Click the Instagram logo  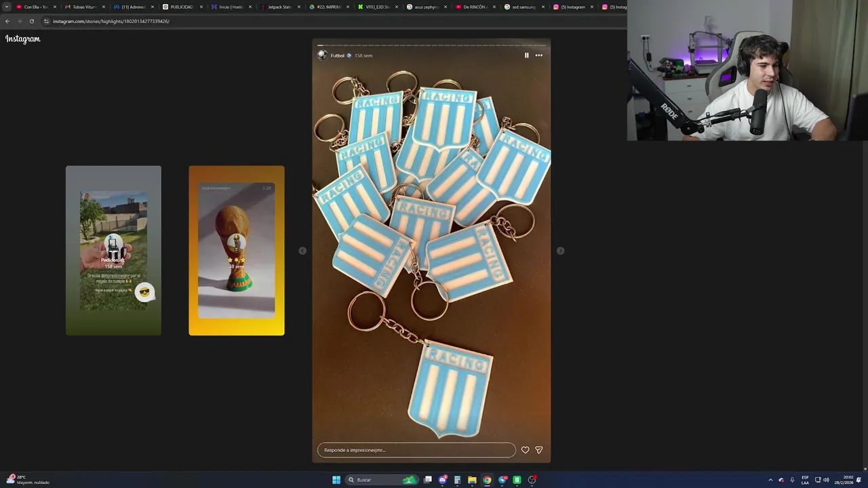tap(23, 39)
